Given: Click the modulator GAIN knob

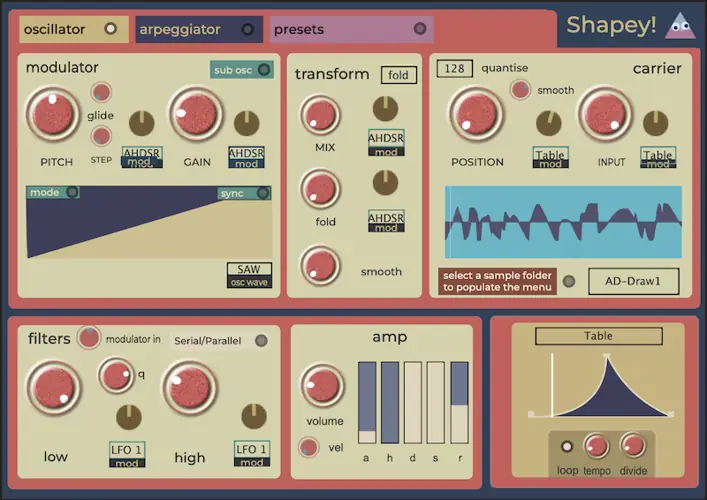Looking at the screenshot, I should click(196, 115).
